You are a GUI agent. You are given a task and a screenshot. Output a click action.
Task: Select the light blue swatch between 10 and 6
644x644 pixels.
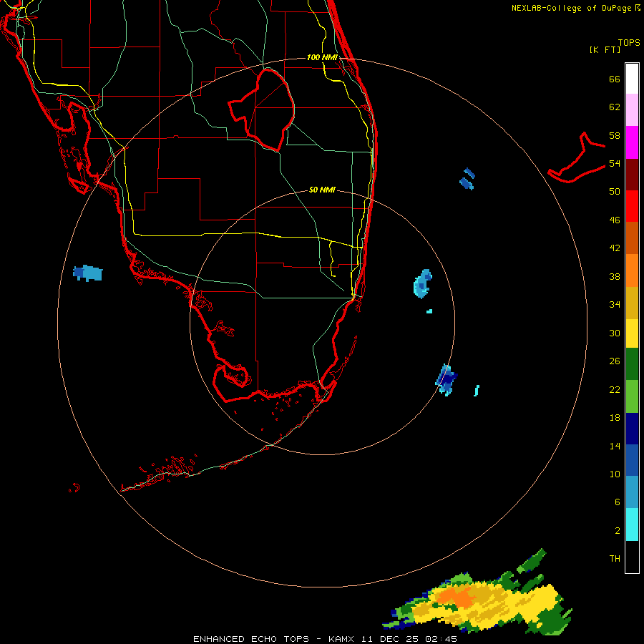click(x=632, y=492)
